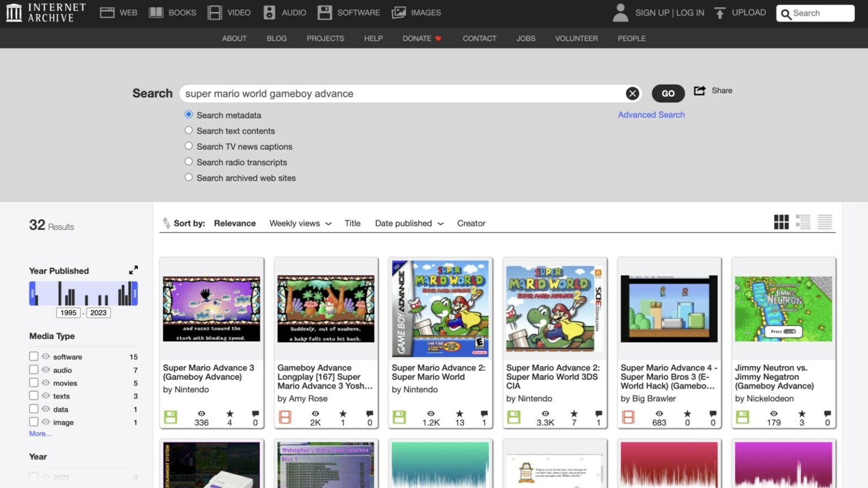The image size is (868, 488).
Task: Go to the PROJECTS menu item
Action: tap(325, 38)
